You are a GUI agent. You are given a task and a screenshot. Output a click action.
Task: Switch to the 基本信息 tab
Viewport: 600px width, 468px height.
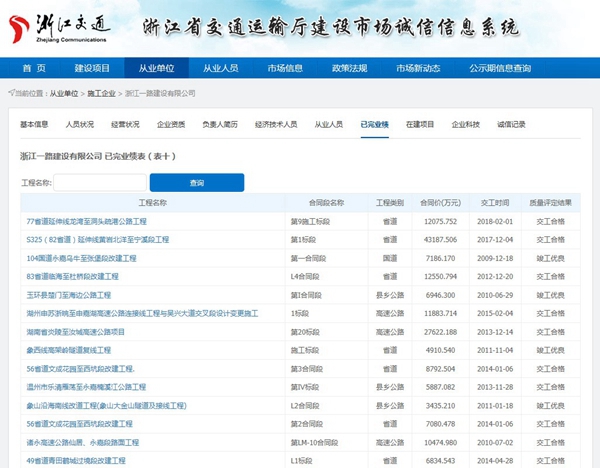pos(34,124)
